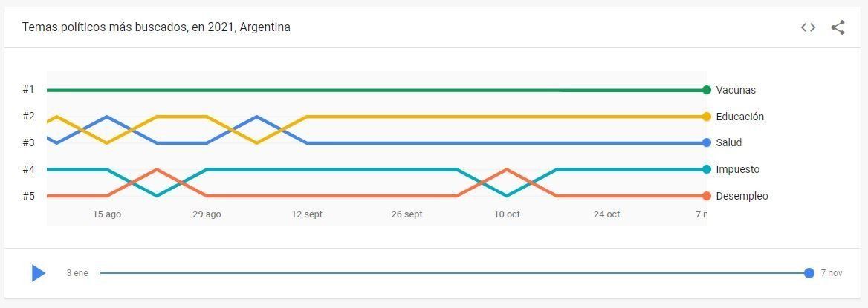Click the chart title text

[x=156, y=27]
